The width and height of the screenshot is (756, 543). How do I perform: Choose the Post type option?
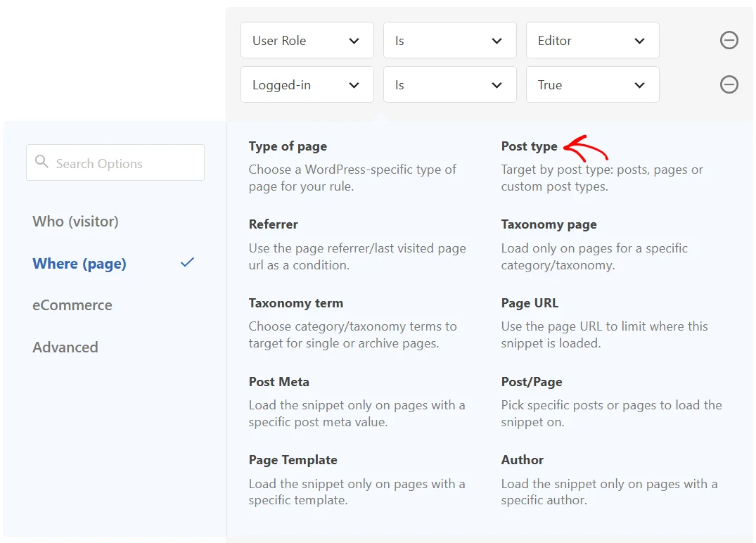tap(529, 146)
